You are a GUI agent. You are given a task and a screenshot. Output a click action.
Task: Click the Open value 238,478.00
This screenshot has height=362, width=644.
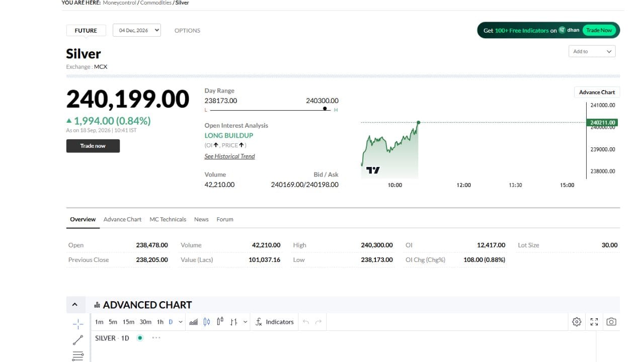[152, 245]
